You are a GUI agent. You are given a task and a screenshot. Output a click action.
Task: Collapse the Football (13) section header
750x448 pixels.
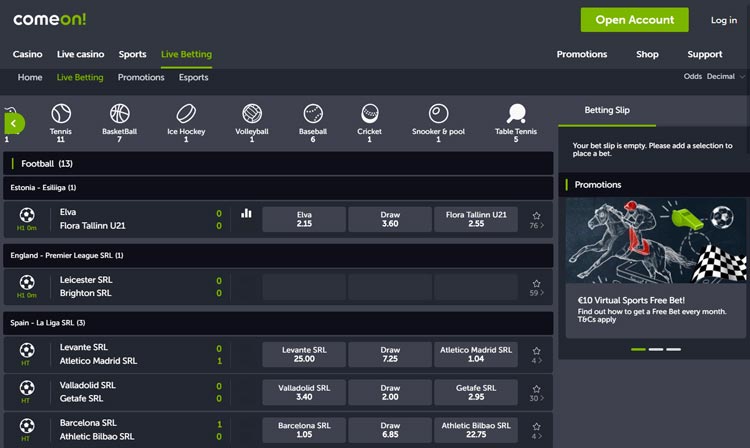278,164
